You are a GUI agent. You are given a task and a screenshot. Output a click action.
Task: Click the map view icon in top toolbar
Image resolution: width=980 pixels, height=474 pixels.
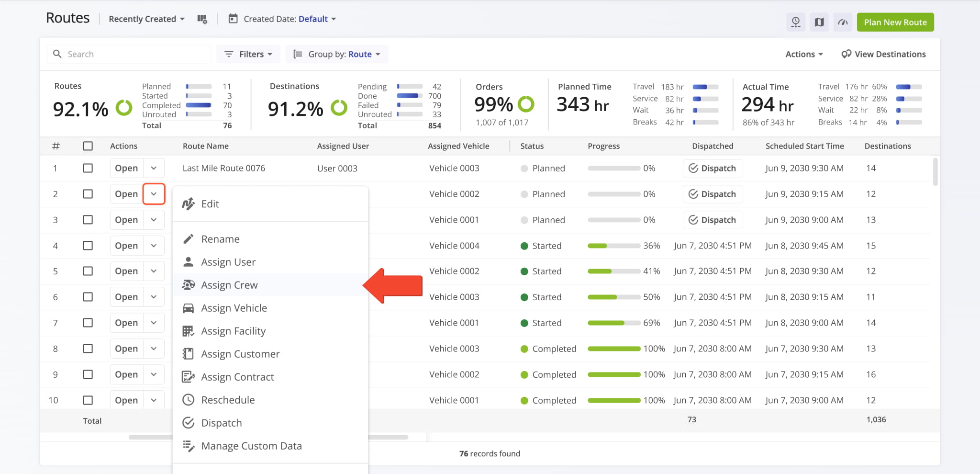819,22
